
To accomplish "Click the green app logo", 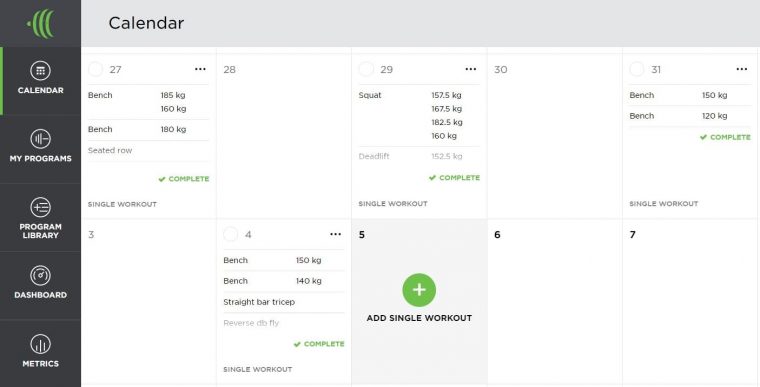I will click(41, 23).
